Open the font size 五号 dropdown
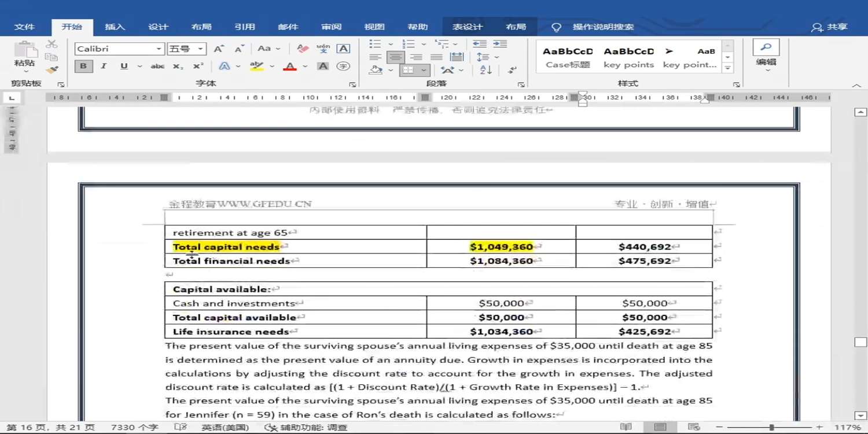 200,49
